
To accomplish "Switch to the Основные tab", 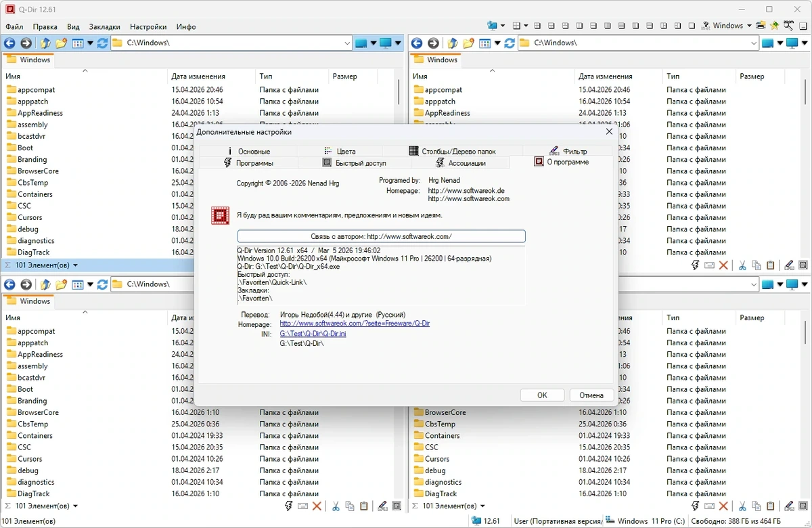I will click(248, 151).
